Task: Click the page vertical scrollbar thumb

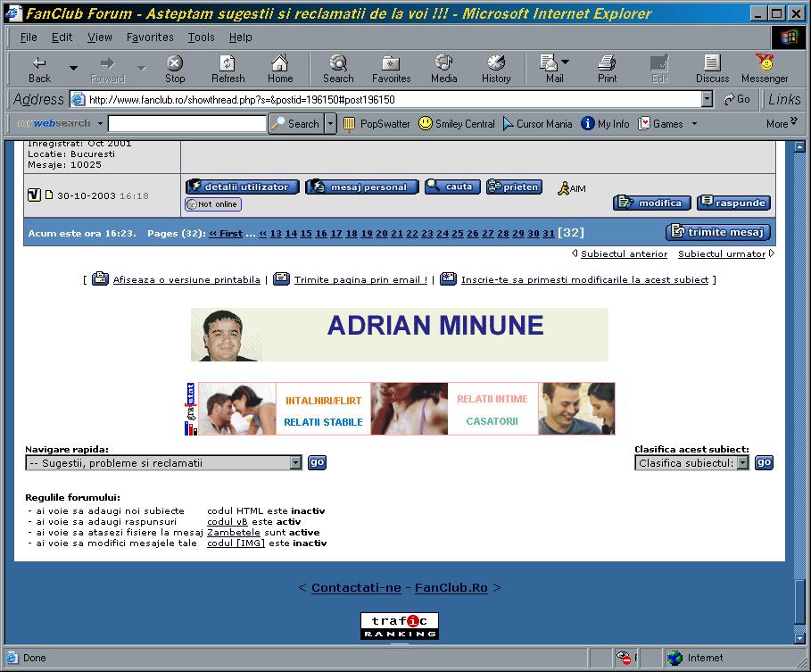Action: tap(799, 602)
